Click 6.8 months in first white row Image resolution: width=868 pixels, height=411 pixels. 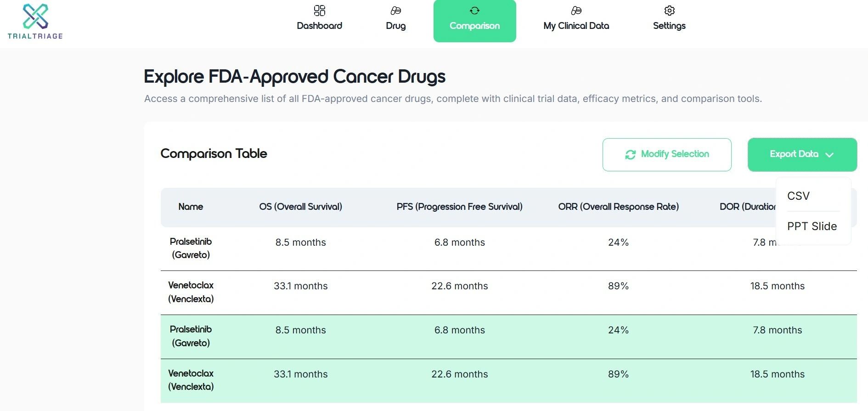pyautogui.click(x=460, y=242)
